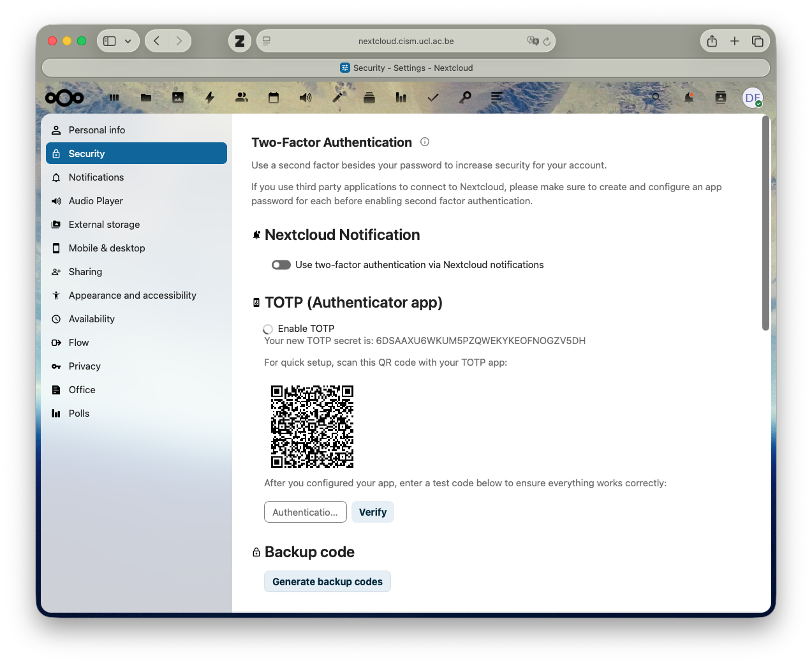Open Audio Player settings
Image resolution: width=812 pixels, height=665 pixels.
click(137, 201)
